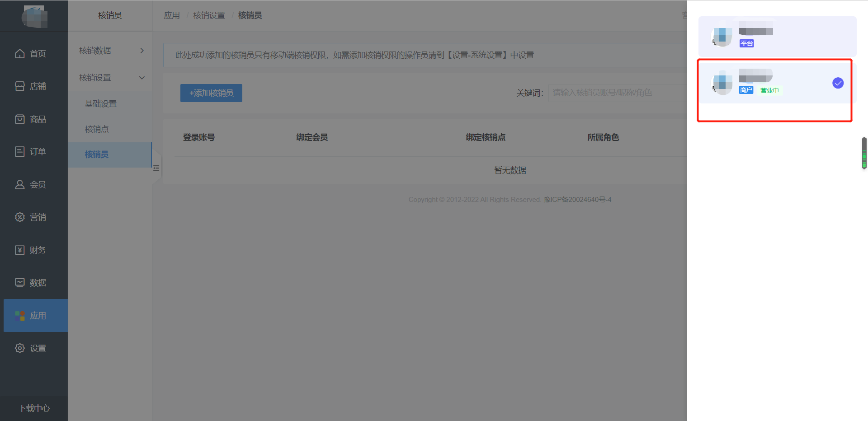Click the 商品 shopping bag icon

coord(20,119)
